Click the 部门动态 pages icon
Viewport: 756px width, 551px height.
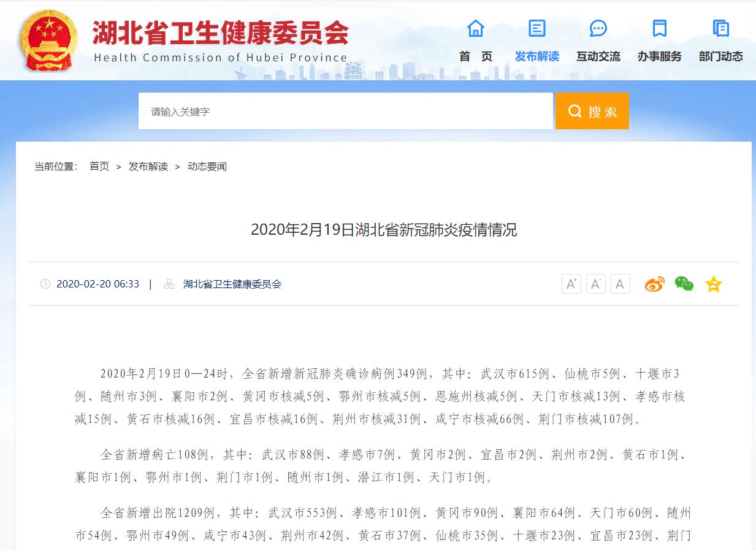721,28
